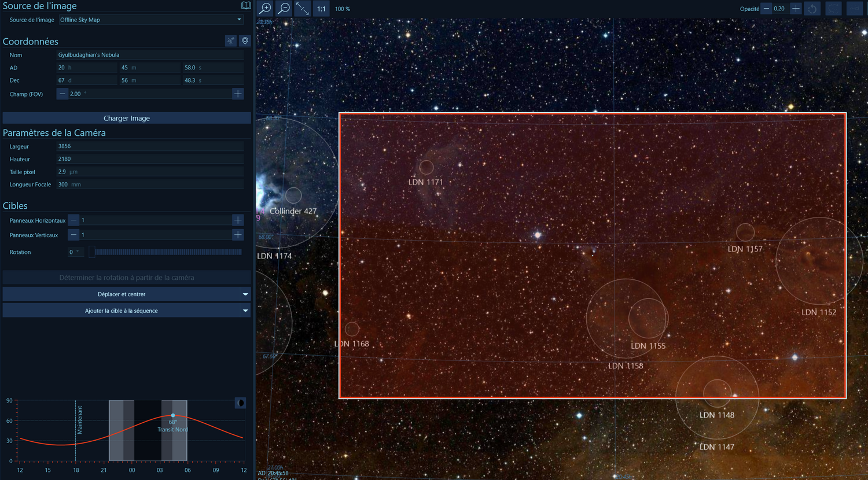Click the Opacité value 0.20 field
This screenshot has width=868, height=480.
[781, 9]
